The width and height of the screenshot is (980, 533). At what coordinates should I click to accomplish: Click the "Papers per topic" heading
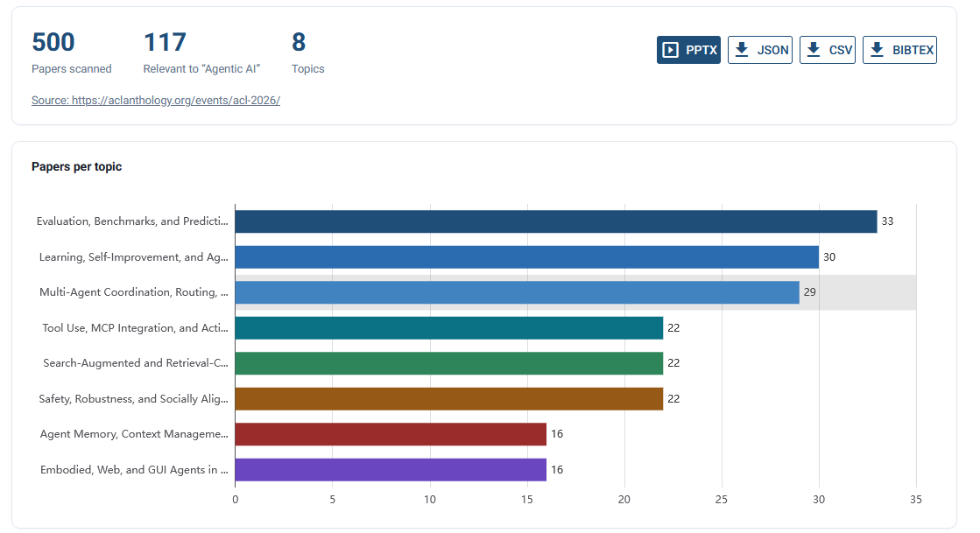[x=77, y=167]
